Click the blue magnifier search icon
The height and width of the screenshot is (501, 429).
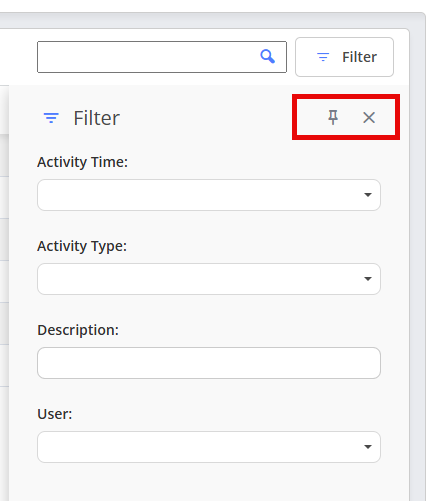[267, 57]
